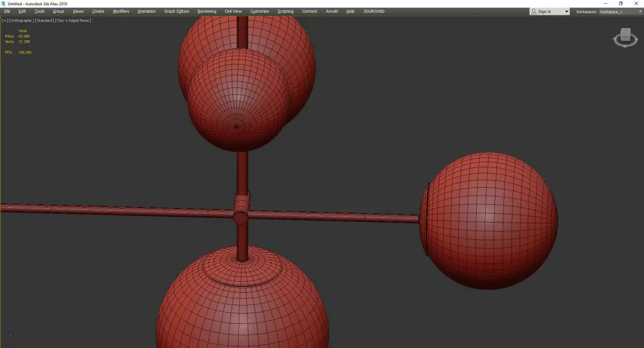Open the Civil View menu
644x348 pixels.
233,11
